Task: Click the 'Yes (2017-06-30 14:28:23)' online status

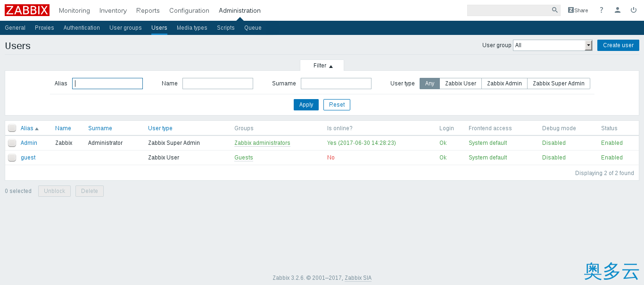Action: [x=362, y=143]
